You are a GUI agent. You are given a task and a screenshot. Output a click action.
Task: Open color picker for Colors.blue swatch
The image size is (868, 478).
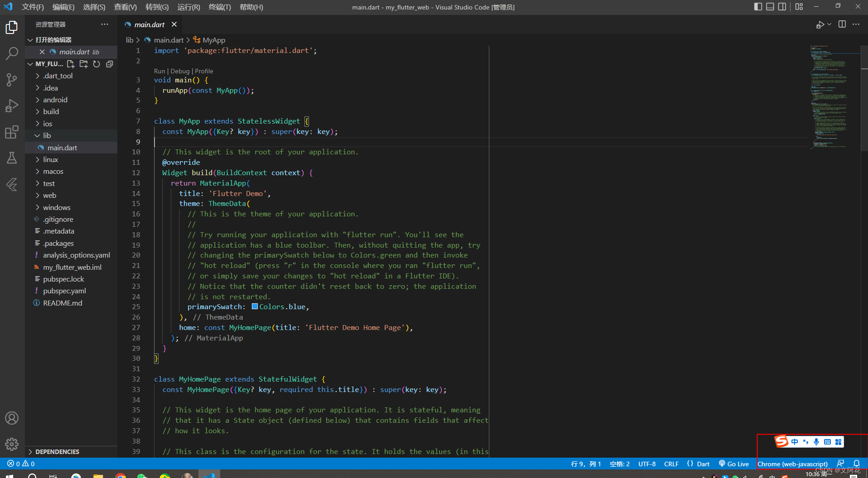click(x=255, y=306)
